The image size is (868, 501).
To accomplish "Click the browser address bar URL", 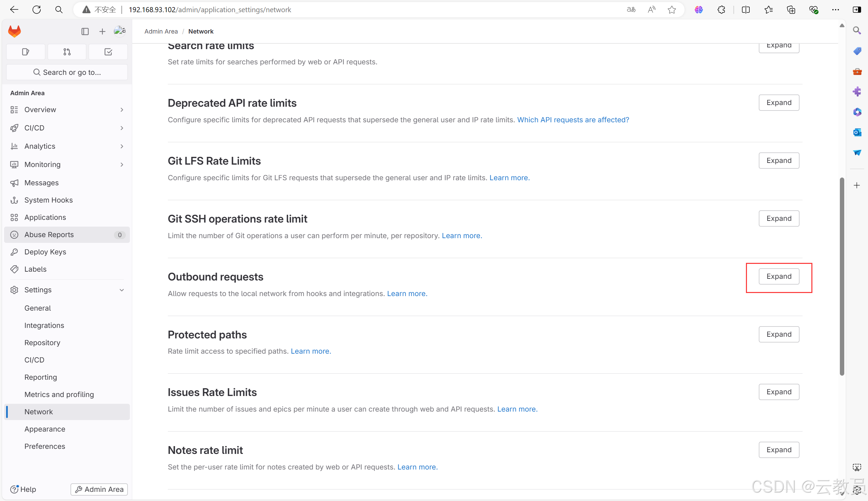I will pyautogui.click(x=210, y=9).
